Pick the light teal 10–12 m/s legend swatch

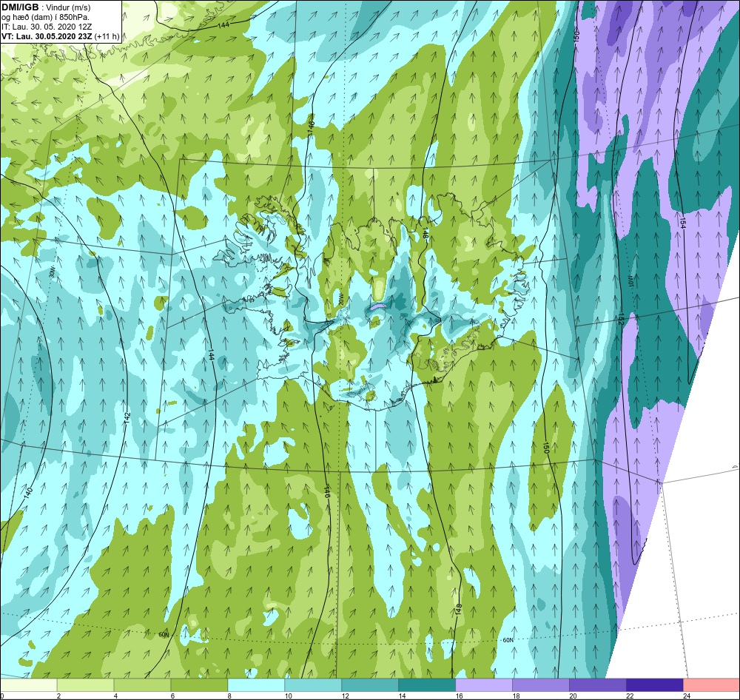tap(313, 684)
